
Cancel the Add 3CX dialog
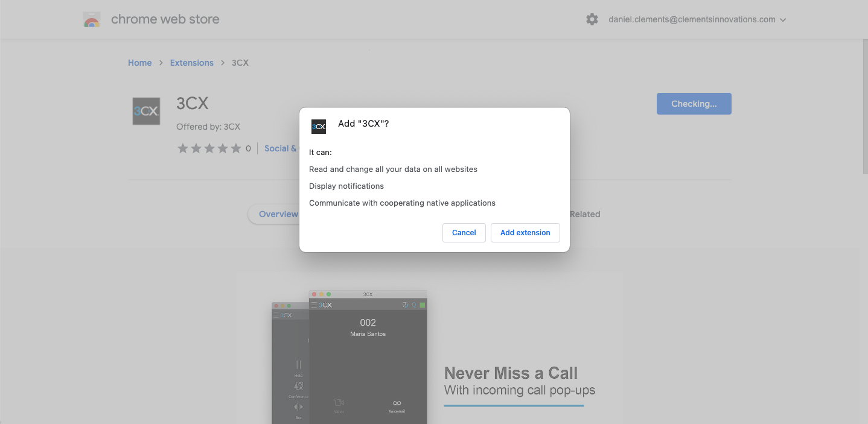click(464, 233)
